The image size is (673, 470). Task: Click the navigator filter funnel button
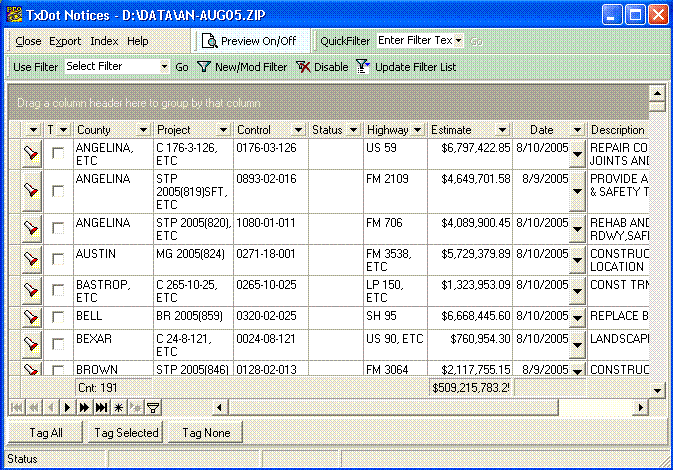click(x=153, y=407)
